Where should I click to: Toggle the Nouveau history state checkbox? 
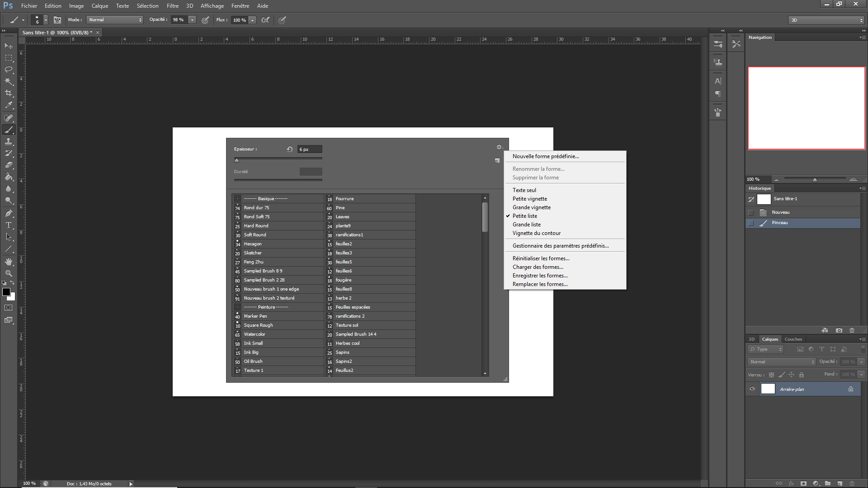pos(751,212)
